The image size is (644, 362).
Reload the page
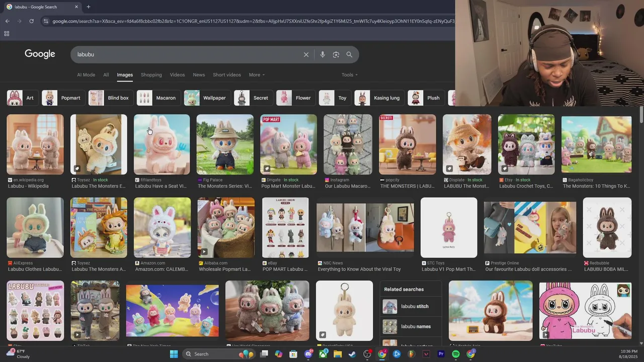click(x=31, y=21)
